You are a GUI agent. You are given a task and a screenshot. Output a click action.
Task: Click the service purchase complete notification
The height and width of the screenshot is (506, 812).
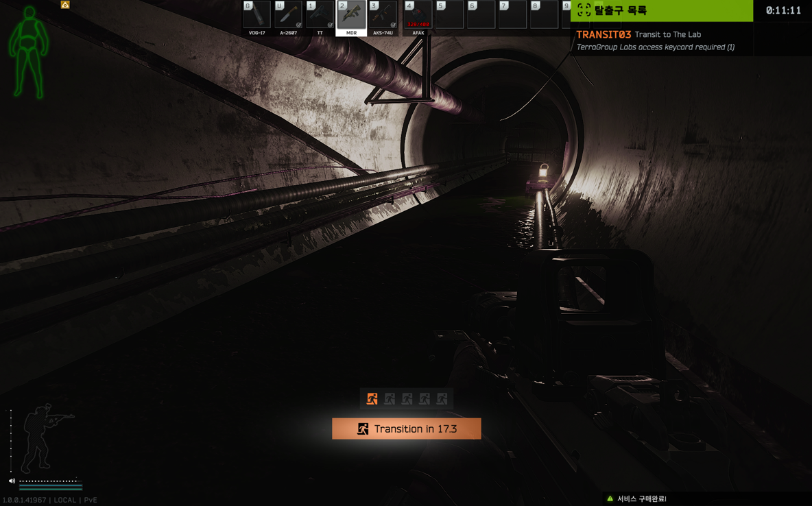click(642, 498)
